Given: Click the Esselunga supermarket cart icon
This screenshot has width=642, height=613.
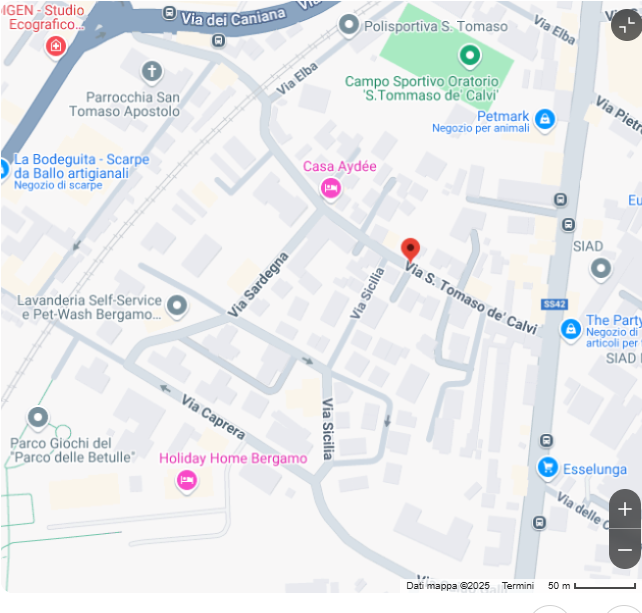Looking at the screenshot, I should [x=548, y=467].
